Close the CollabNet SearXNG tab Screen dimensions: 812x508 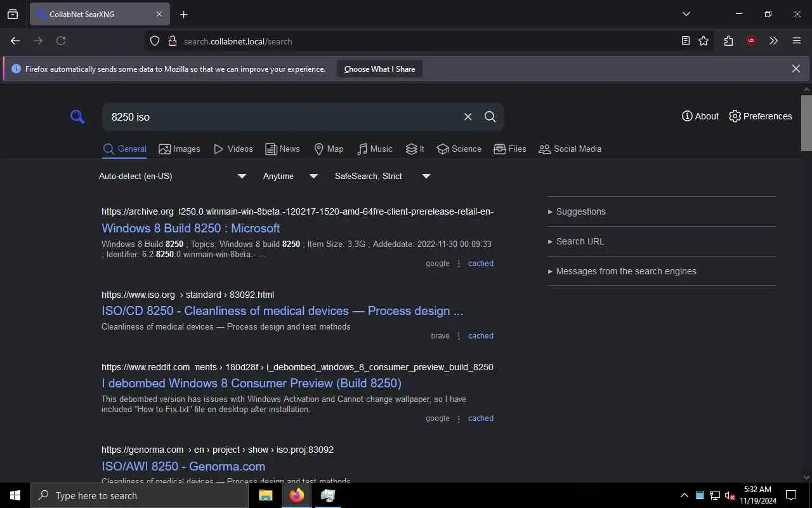pos(159,14)
